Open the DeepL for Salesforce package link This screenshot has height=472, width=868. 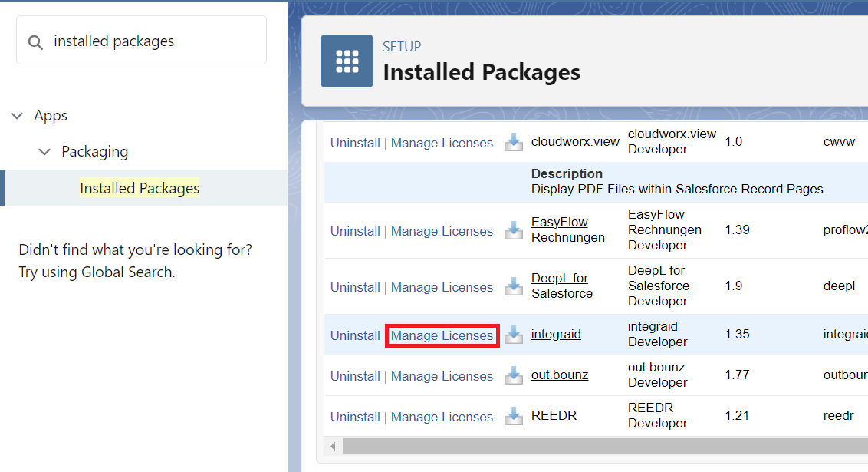(x=562, y=286)
